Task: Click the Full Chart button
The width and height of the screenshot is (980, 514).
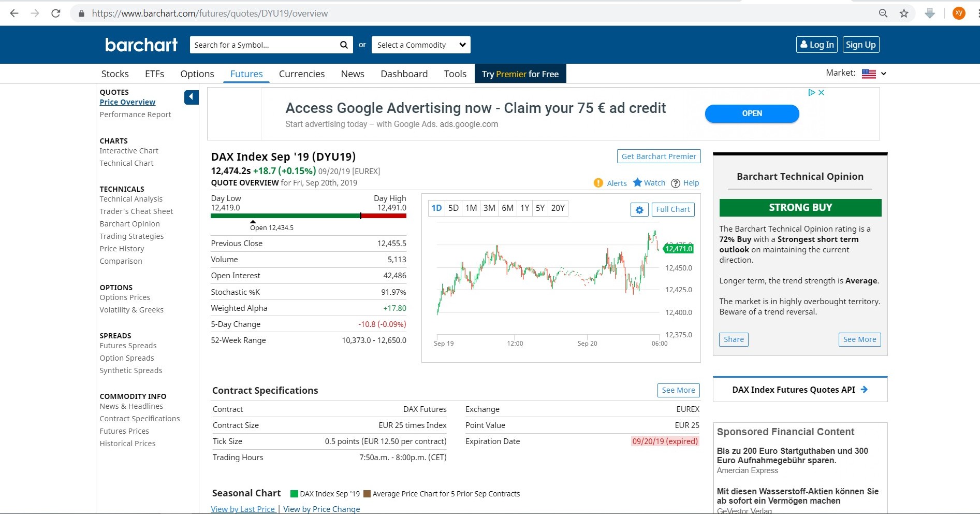Action: (672, 209)
